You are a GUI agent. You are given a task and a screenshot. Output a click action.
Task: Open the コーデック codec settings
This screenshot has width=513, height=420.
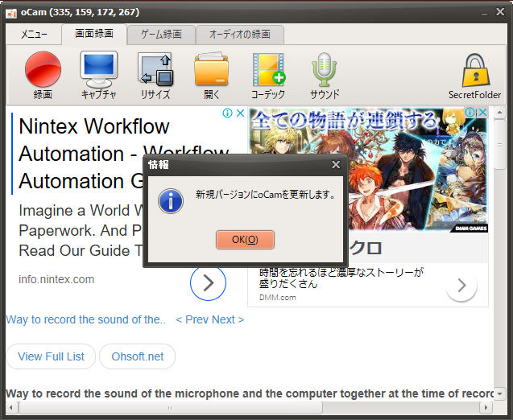click(x=268, y=75)
